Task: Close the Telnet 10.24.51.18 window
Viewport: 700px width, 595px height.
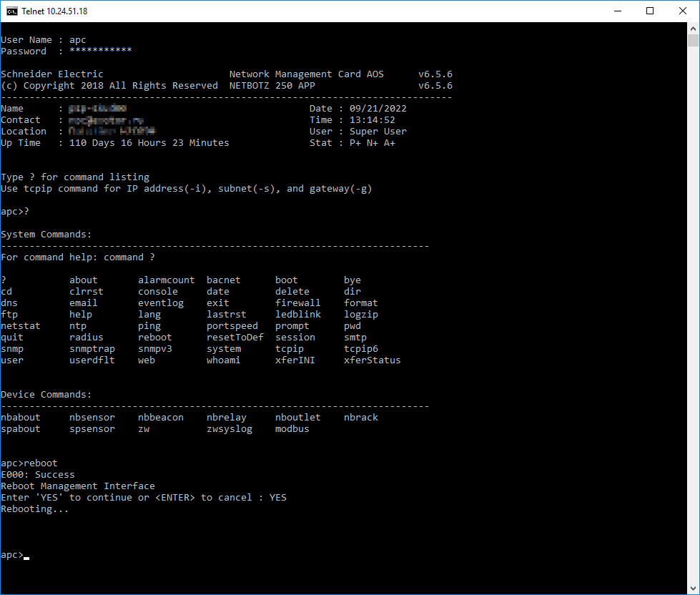Action: pos(683,11)
